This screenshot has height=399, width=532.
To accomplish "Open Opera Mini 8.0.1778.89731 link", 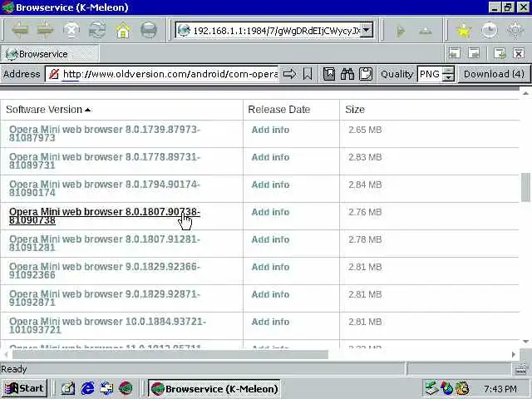I will 105,160.
